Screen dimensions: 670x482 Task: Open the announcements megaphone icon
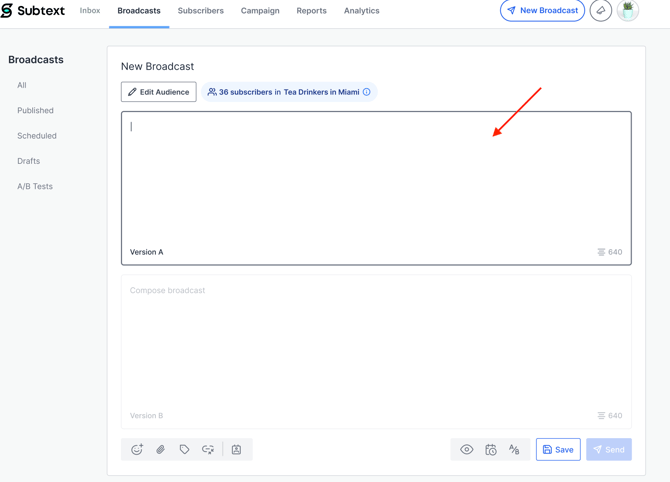tap(601, 11)
